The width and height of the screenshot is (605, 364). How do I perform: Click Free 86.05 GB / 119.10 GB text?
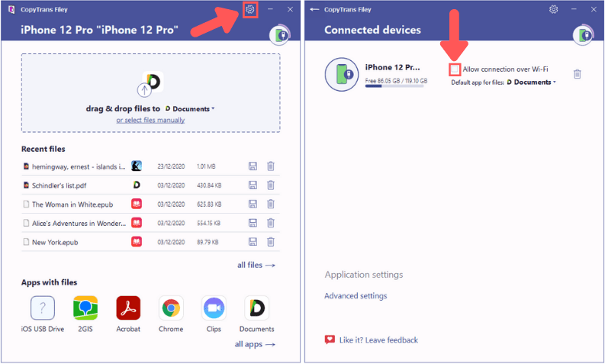click(396, 81)
